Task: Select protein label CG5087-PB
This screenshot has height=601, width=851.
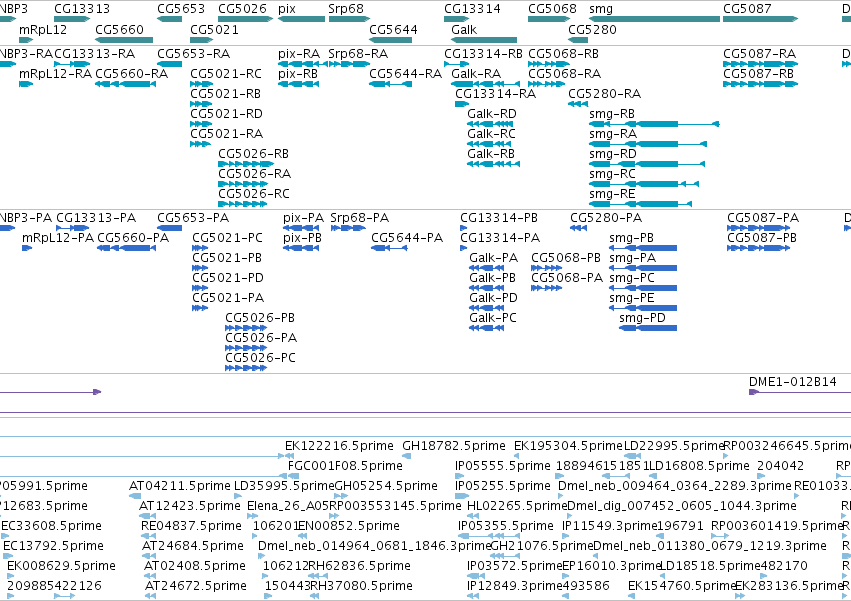Action: click(762, 238)
